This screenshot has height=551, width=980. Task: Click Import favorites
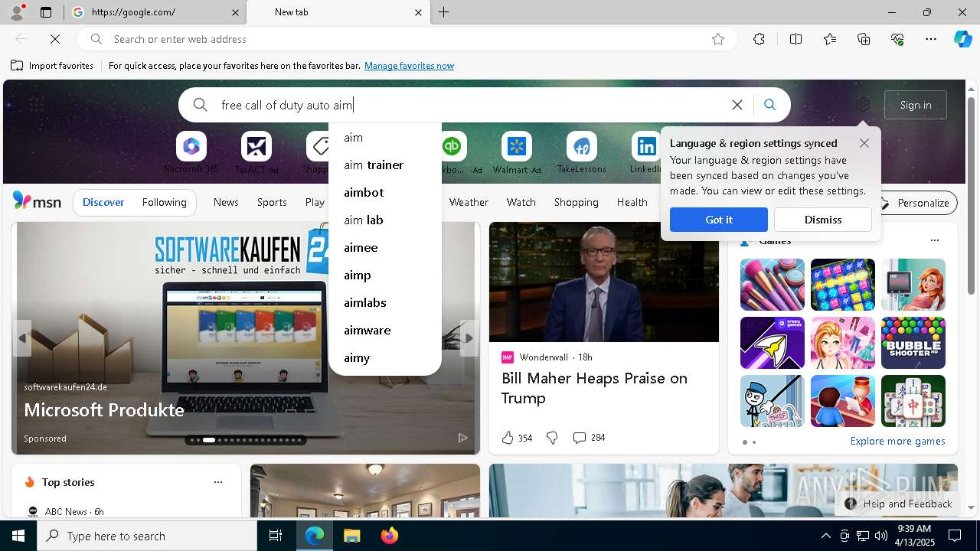[x=52, y=66]
